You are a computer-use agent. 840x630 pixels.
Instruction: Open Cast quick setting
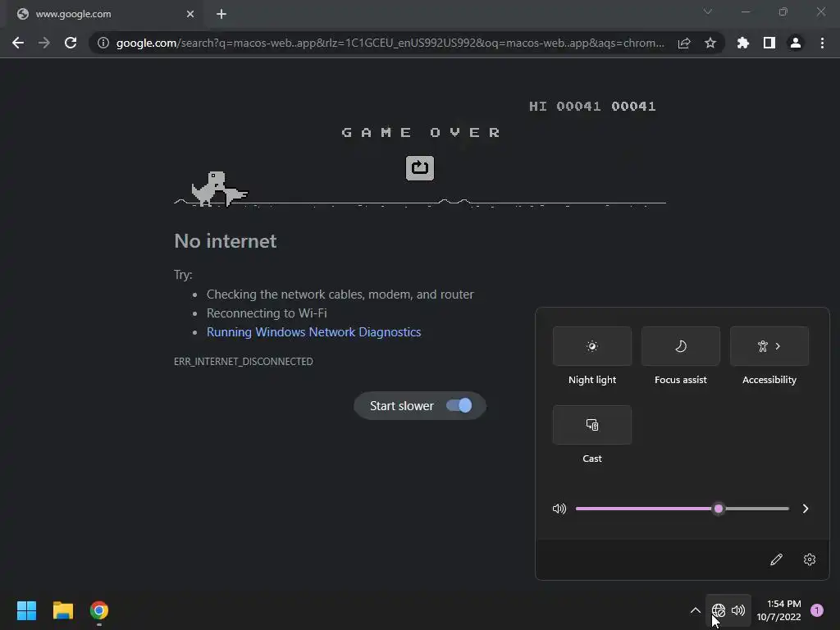click(592, 425)
